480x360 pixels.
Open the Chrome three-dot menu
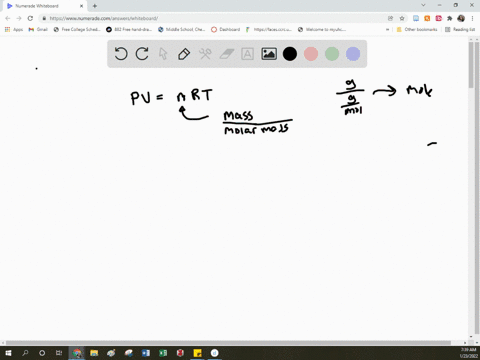click(472, 18)
